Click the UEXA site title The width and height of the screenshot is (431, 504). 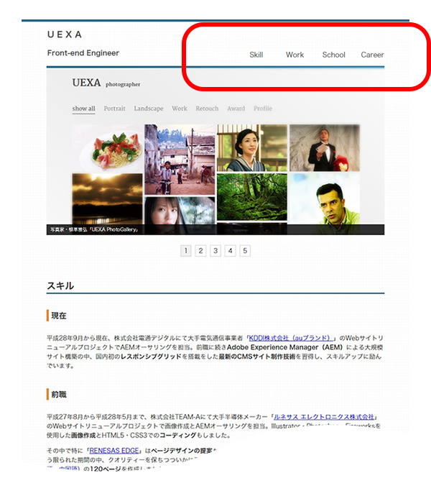65,35
